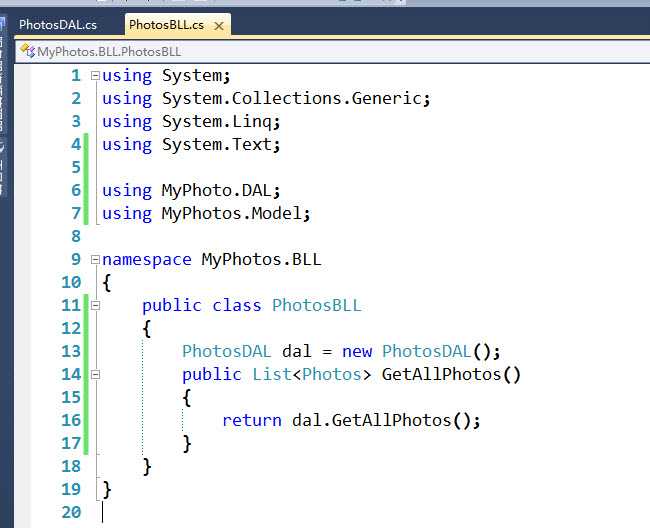Switch to the PhotosDAL.cs tab

click(x=58, y=25)
